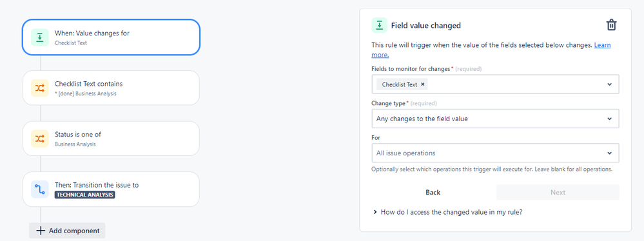Open the Fields to monitor dropdown arrow
Image resolution: width=644 pixels, height=241 pixels.
[609, 84]
